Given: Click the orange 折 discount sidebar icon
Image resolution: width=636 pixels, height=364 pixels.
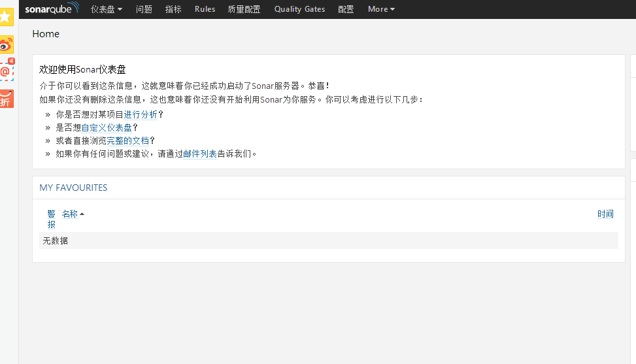Looking at the screenshot, I should tap(6, 98).
